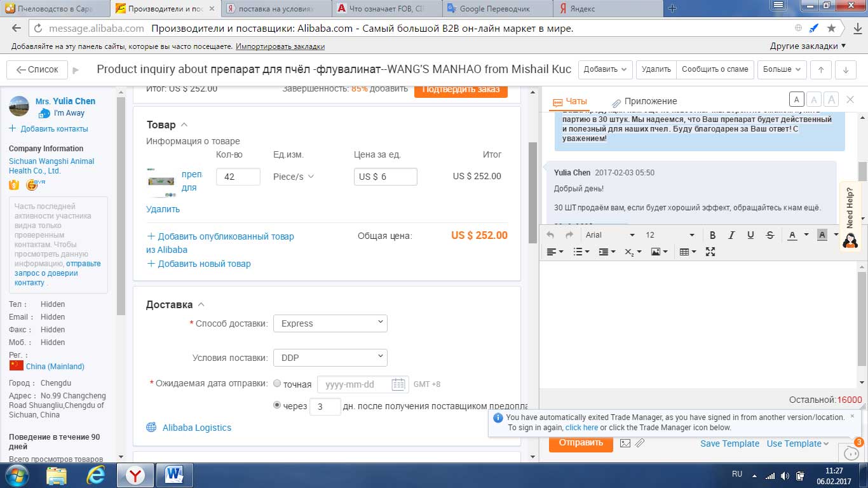868x488 pixels.
Task: Select the "точная" exact date option
Action: (x=277, y=384)
